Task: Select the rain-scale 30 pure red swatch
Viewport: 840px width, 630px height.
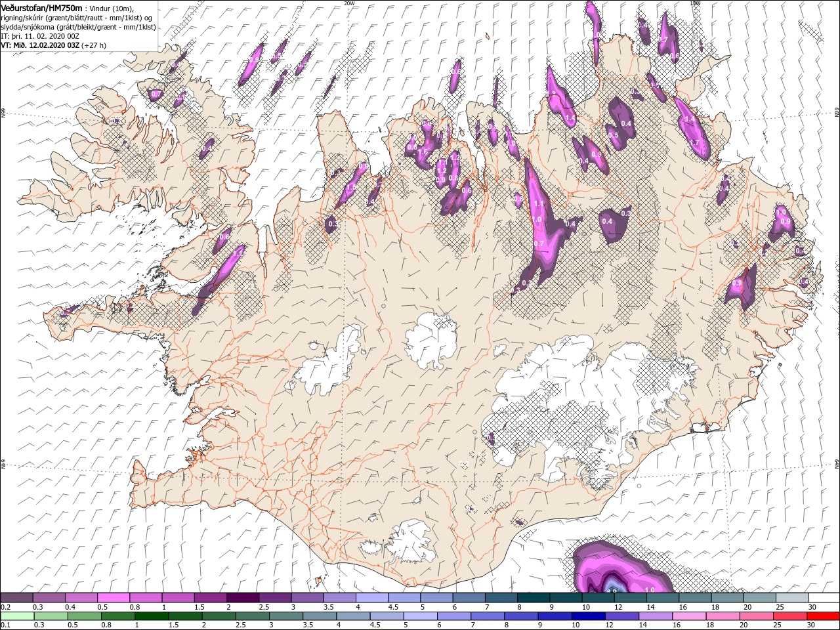Action: (823, 616)
